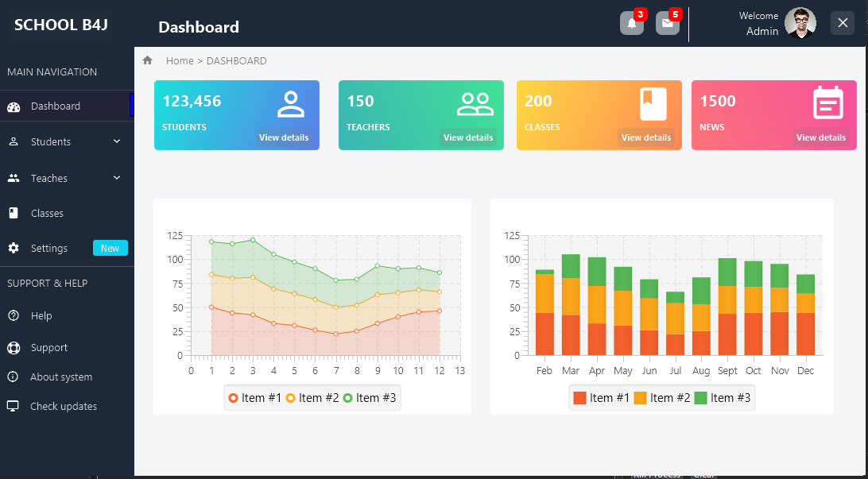Click the About system info icon
The height and width of the screenshot is (479, 868).
click(13, 377)
